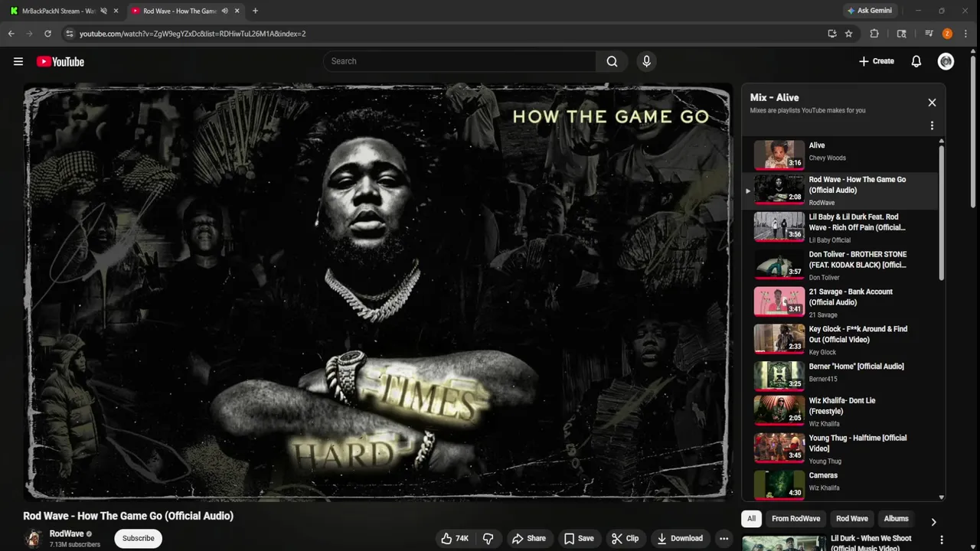
Task: Select the All filter chip
Action: tap(751, 518)
